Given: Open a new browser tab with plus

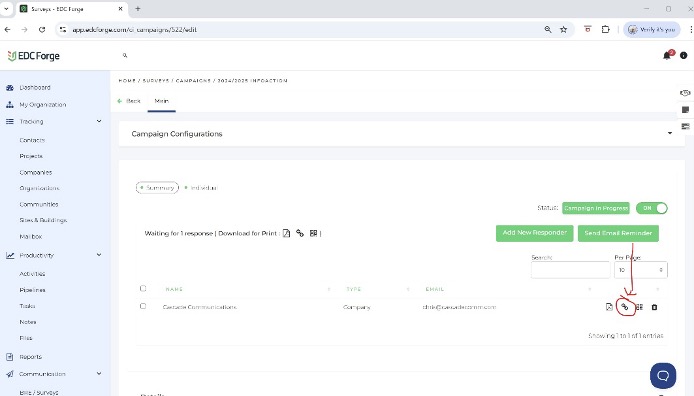Looking at the screenshot, I should 138,8.
